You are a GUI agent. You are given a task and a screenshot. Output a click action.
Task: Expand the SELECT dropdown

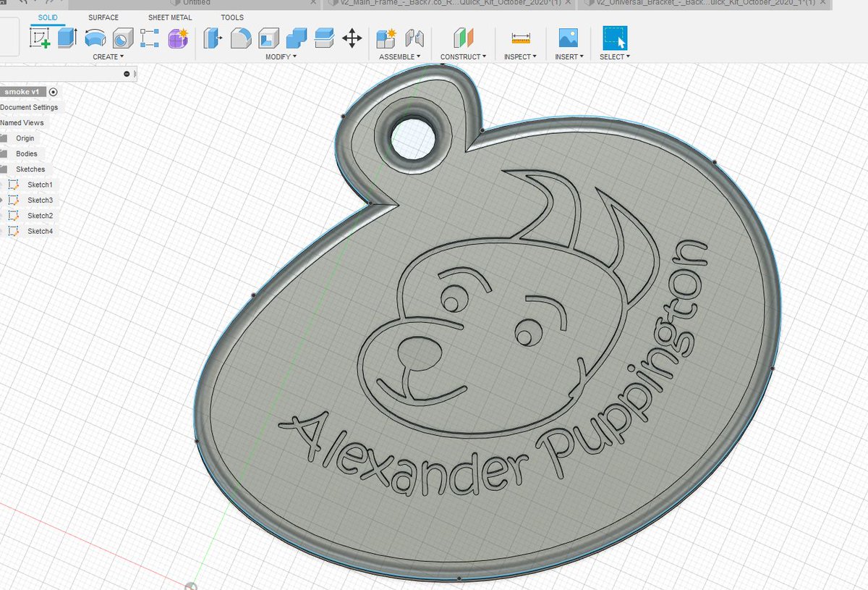(x=615, y=56)
